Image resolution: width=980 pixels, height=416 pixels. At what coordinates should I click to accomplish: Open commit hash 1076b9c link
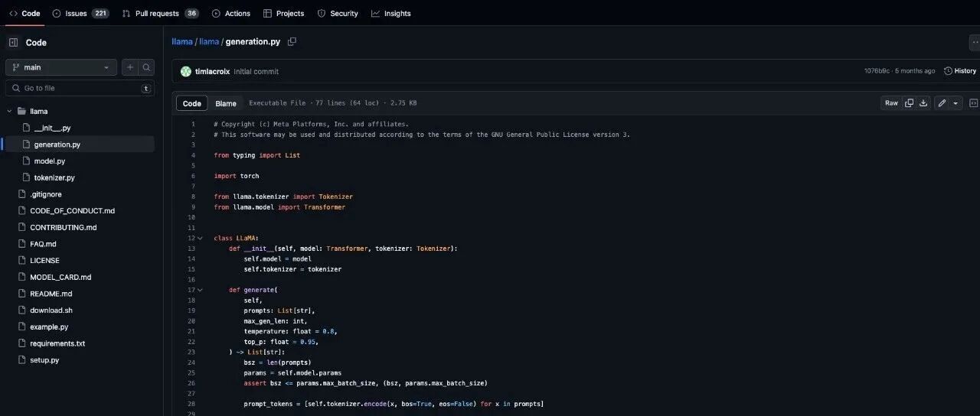877,71
